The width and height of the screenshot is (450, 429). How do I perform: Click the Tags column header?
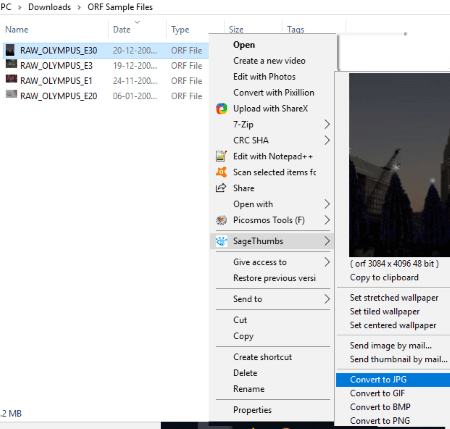click(x=296, y=30)
